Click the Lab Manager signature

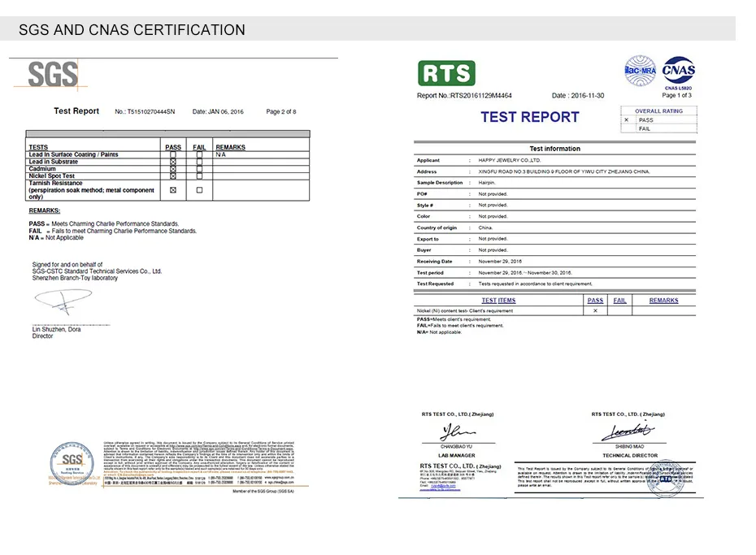[x=458, y=432]
